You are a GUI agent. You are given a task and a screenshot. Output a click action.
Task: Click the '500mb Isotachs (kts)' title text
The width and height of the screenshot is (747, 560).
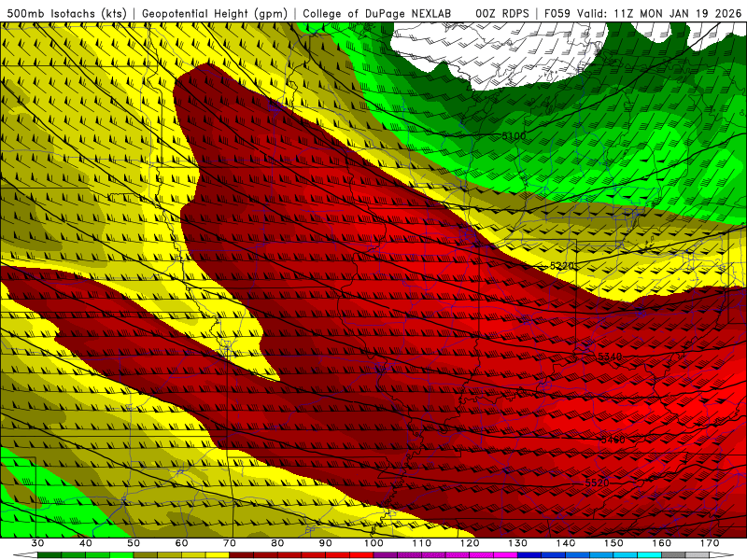click(66, 13)
